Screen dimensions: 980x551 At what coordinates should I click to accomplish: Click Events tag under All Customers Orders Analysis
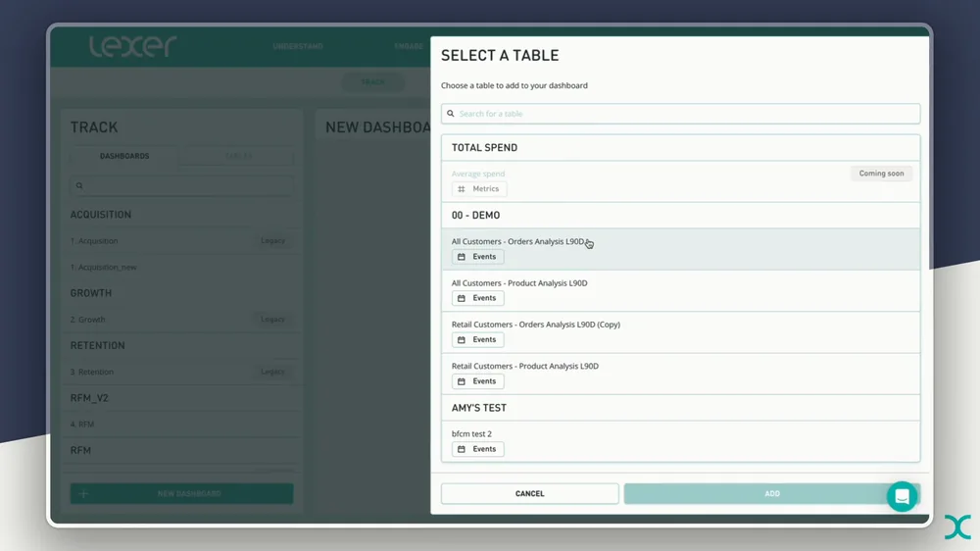pyautogui.click(x=477, y=257)
